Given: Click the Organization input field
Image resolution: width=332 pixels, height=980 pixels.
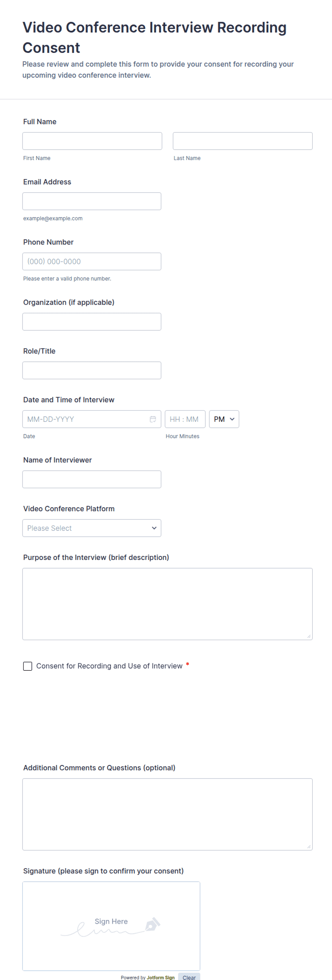Looking at the screenshot, I should pos(92,321).
